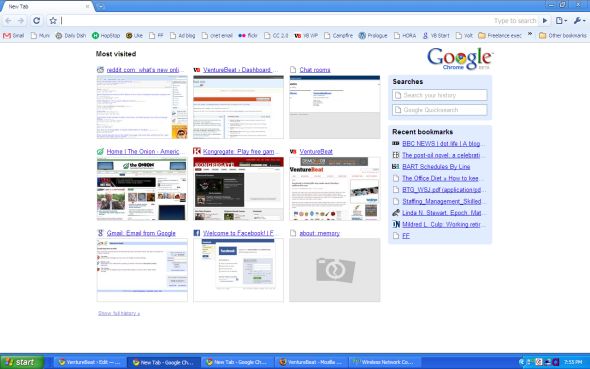
Task: Click the bookmark star icon
Action: pos(53,21)
